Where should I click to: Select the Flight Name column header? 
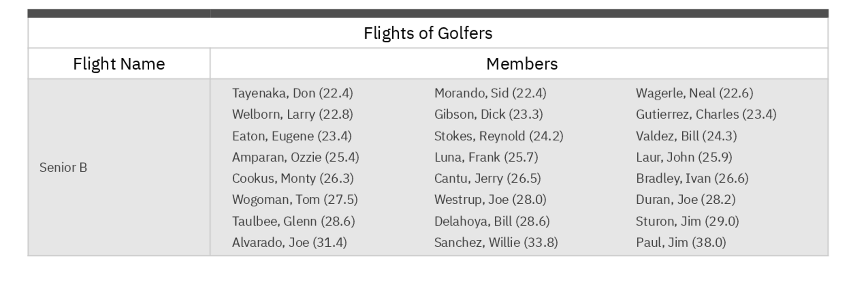(119, 64)
